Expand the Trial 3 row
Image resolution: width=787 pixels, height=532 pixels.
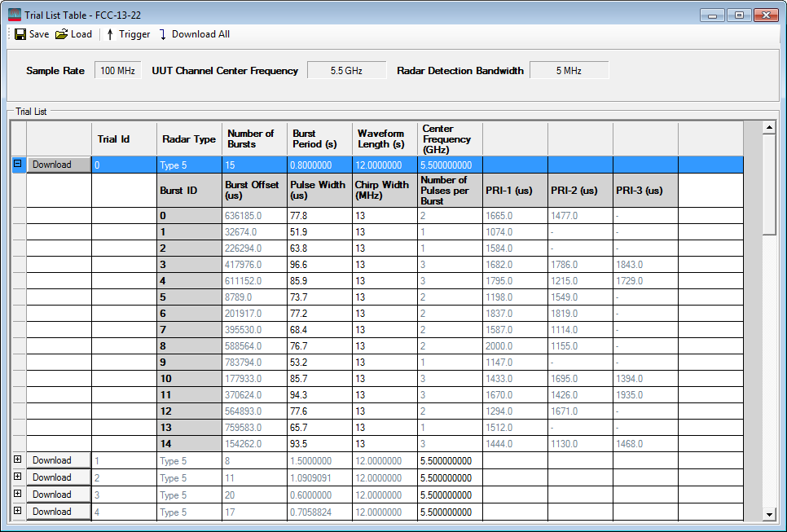point(17,494)
